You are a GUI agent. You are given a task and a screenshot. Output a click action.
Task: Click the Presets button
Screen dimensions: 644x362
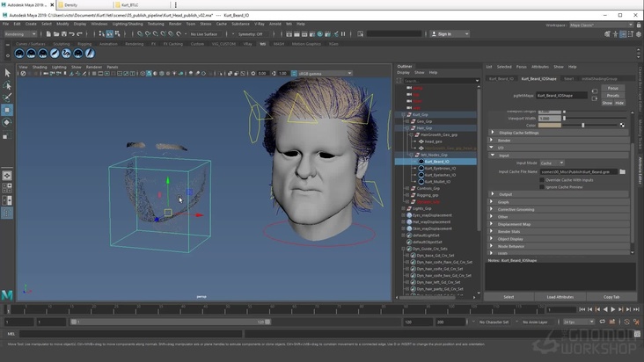(612, 95)
